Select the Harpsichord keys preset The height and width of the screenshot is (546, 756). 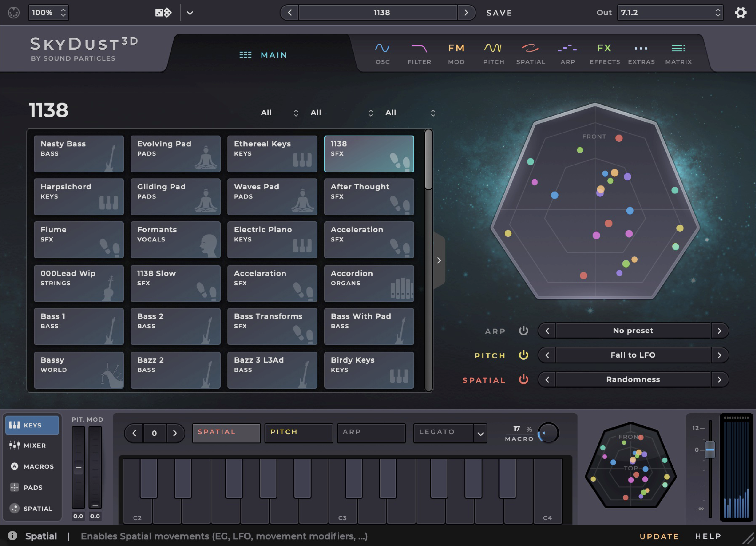coord(79,197)
